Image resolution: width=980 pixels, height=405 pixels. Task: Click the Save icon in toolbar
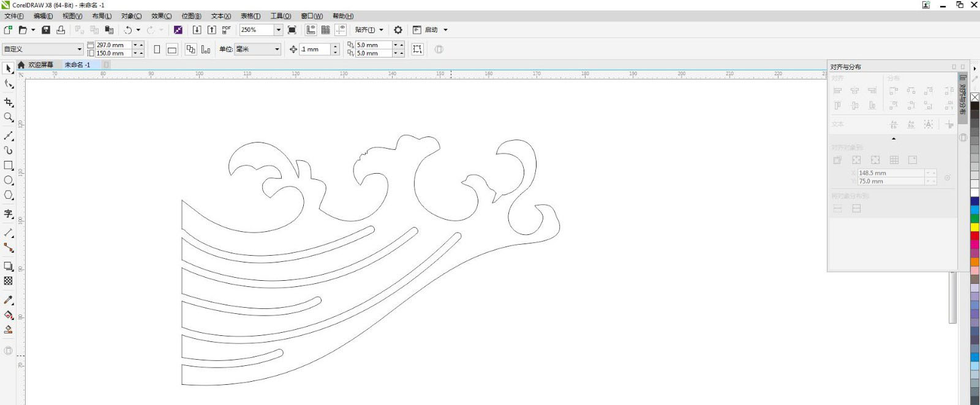pyautogui.click(x=46, y=30)
